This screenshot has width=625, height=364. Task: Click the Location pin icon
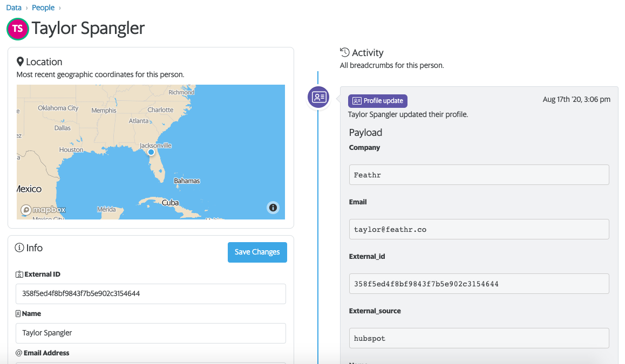20,61
